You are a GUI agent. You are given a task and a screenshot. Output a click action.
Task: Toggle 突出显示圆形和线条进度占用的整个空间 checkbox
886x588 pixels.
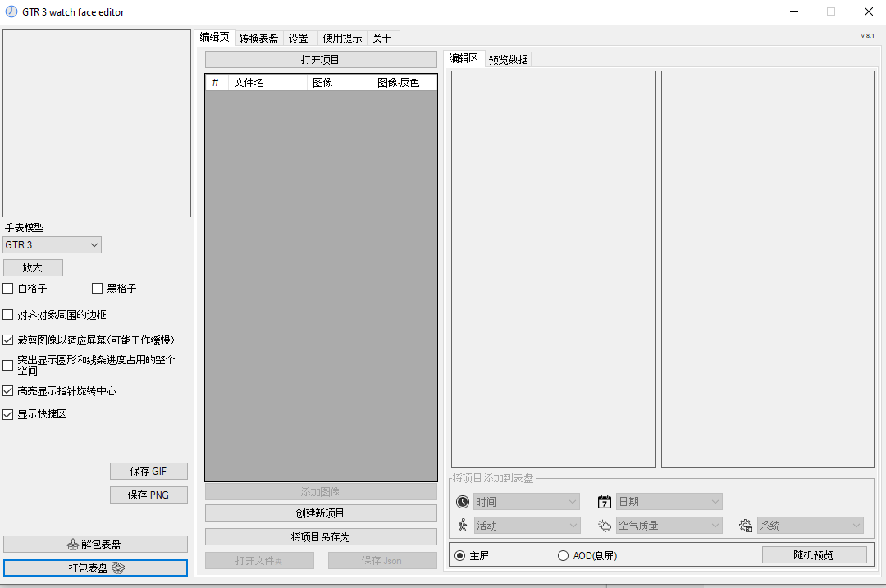8,365
